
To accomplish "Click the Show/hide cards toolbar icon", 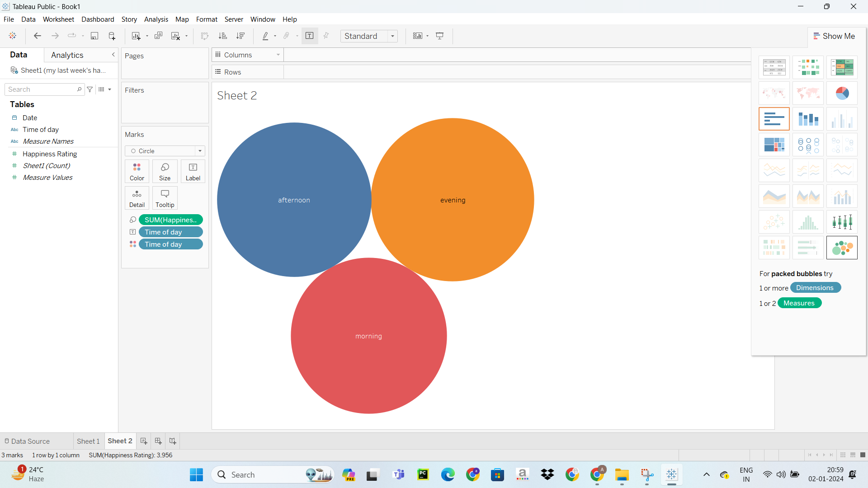I will coord(418,36).
